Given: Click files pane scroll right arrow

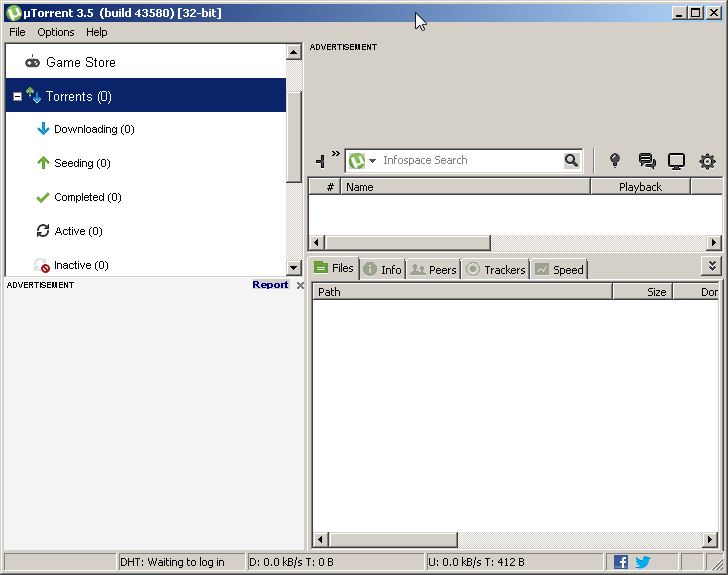Looking at the screenshot, I should point(709,539).
